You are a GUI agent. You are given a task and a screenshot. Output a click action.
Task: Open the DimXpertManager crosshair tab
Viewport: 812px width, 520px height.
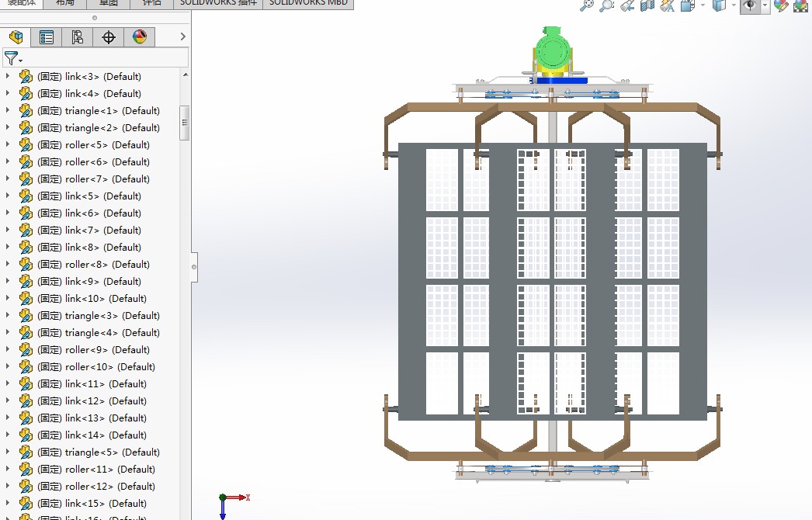pyautogui.click(x=109, y=36)
